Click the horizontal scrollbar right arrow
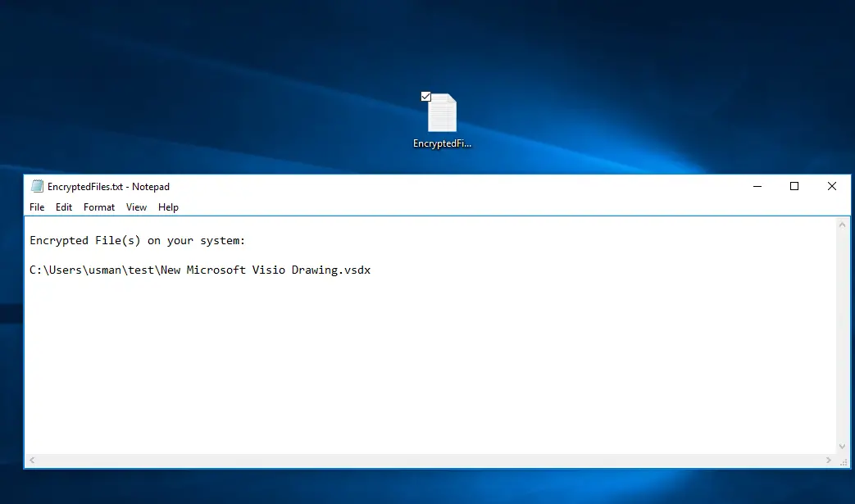 click(x=829, y=461)
